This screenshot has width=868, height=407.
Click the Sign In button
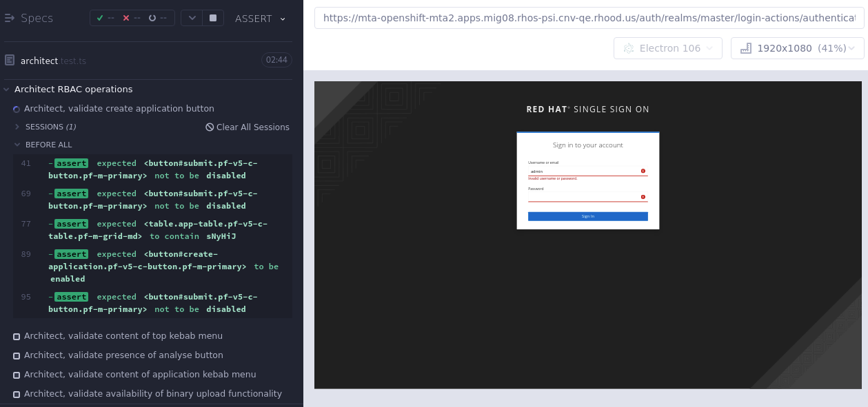click(587, 216)
